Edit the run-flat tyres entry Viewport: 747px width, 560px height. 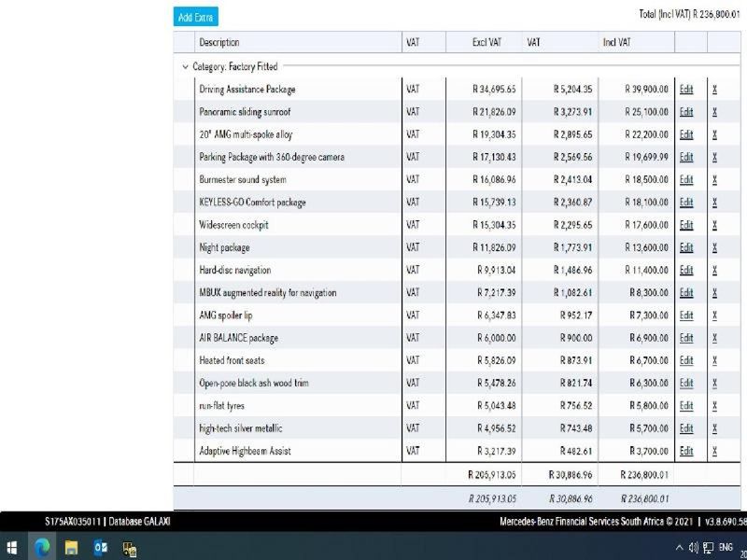coord(686,406)
